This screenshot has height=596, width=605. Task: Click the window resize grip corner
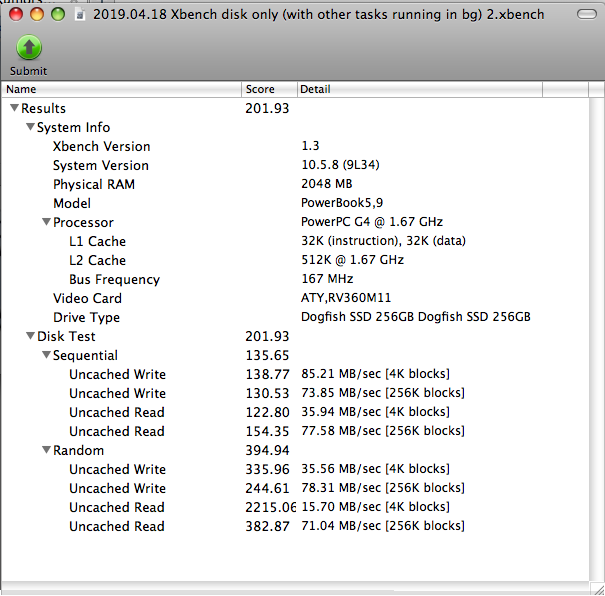tap(598, 589)
